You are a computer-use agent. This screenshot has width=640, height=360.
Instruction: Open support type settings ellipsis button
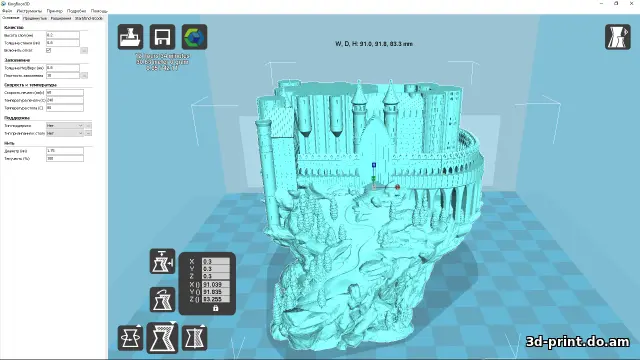[89, 125]
